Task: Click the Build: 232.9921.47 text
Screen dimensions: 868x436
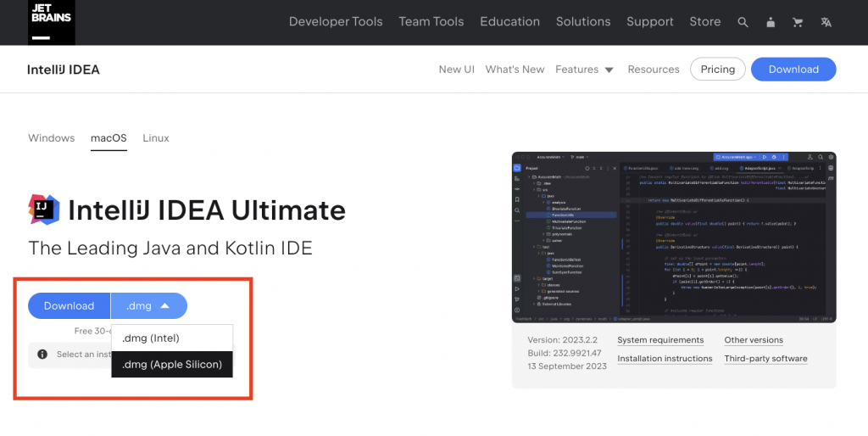Action: pos(564,353)
